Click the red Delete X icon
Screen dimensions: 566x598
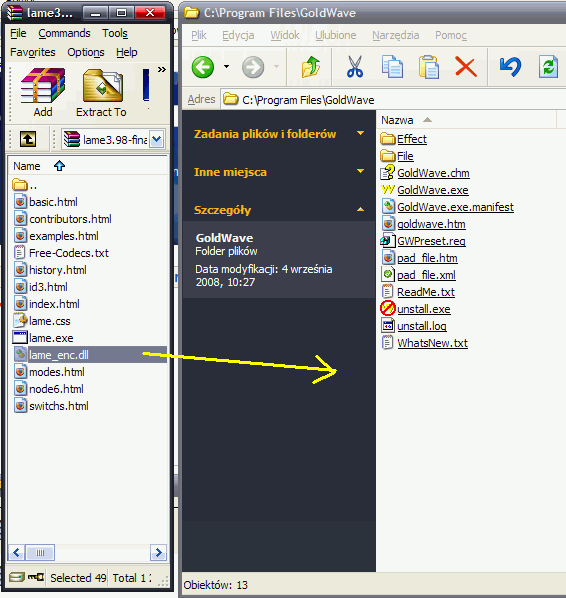[x=466, y=67]
